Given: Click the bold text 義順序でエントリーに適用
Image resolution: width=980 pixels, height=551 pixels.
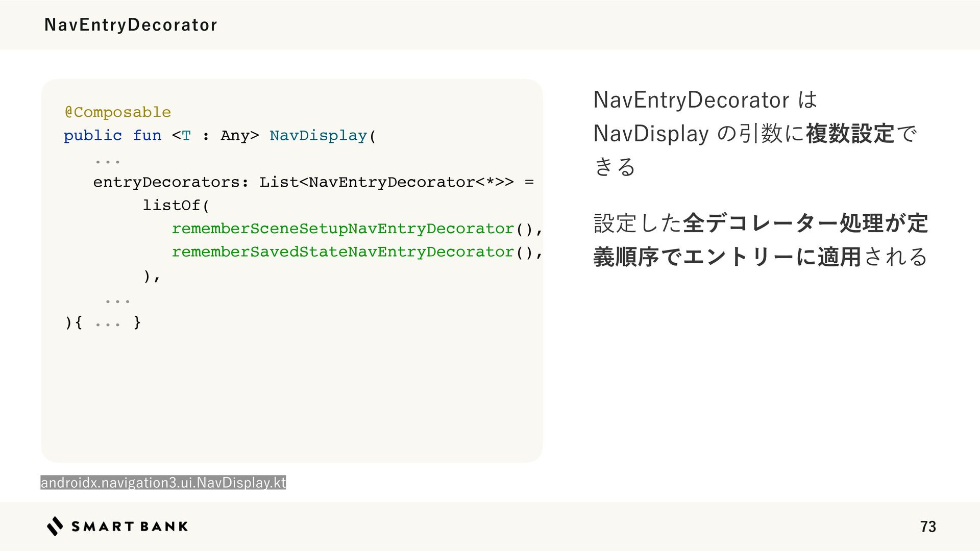Looking at the screenshot, I should pos(727,257).
